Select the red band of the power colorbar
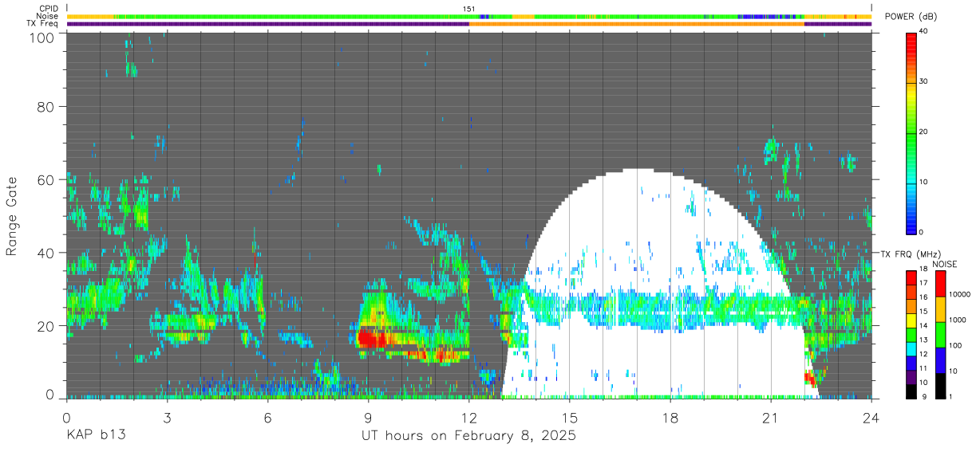 pyautogui.click(x=911, y=48)
